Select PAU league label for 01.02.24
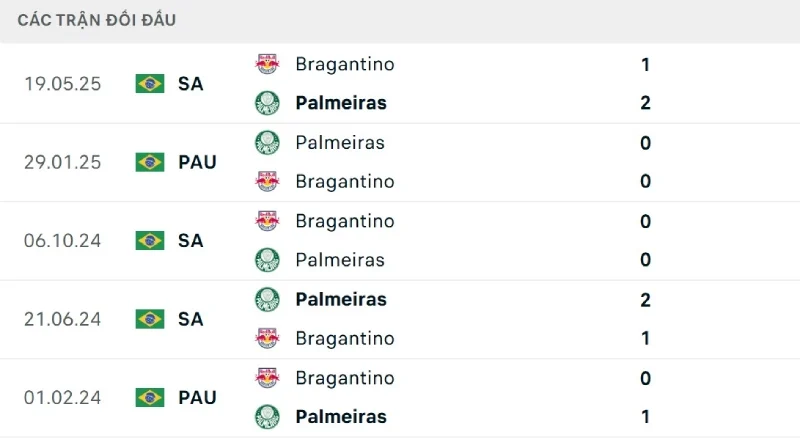 pyautogui.click(x=198, y=397)
